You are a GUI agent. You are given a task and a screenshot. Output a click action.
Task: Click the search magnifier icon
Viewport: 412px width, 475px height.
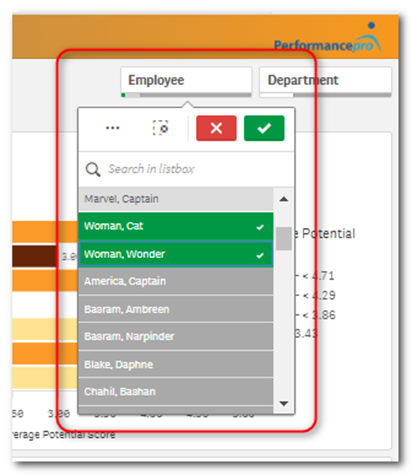[93, 169]
